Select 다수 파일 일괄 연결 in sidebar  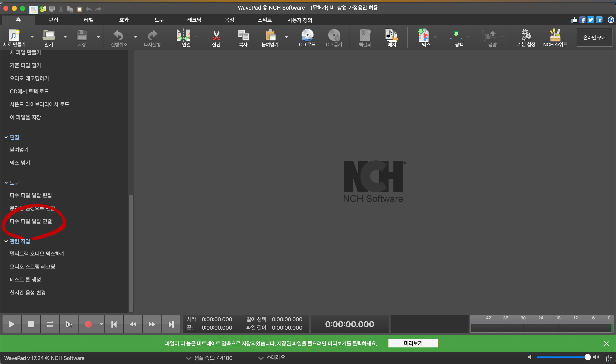pyautogui.click(x=31, y=221)
